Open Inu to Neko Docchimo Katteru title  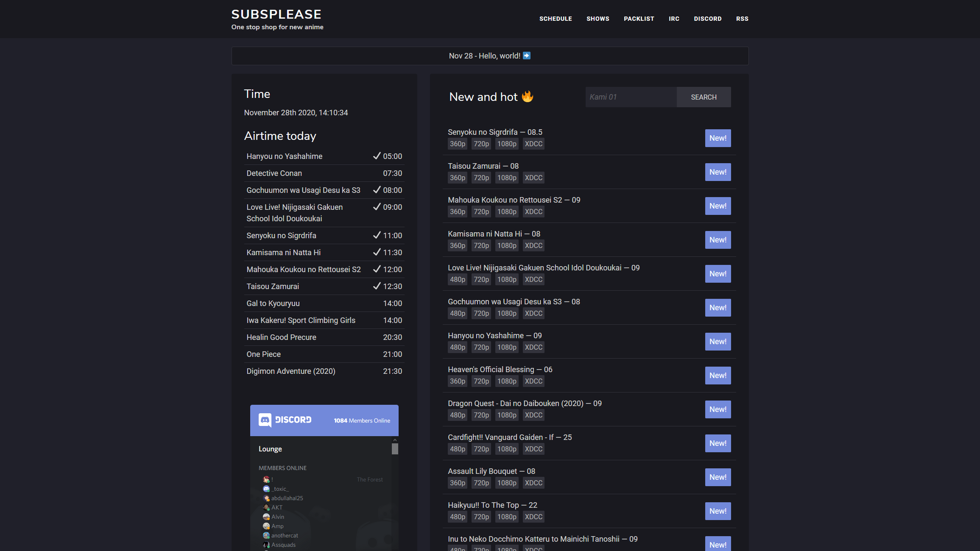click(543, 539)
